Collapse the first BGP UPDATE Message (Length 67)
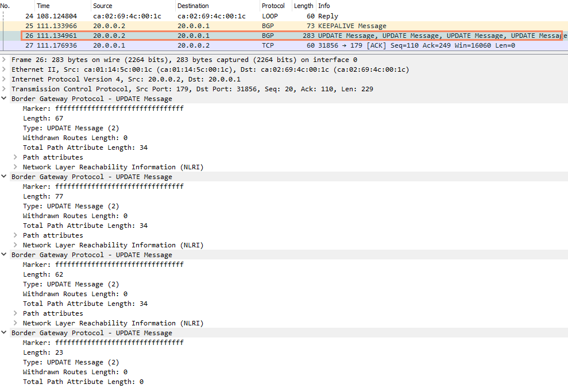568x392 pixels. tap(4, 98)
